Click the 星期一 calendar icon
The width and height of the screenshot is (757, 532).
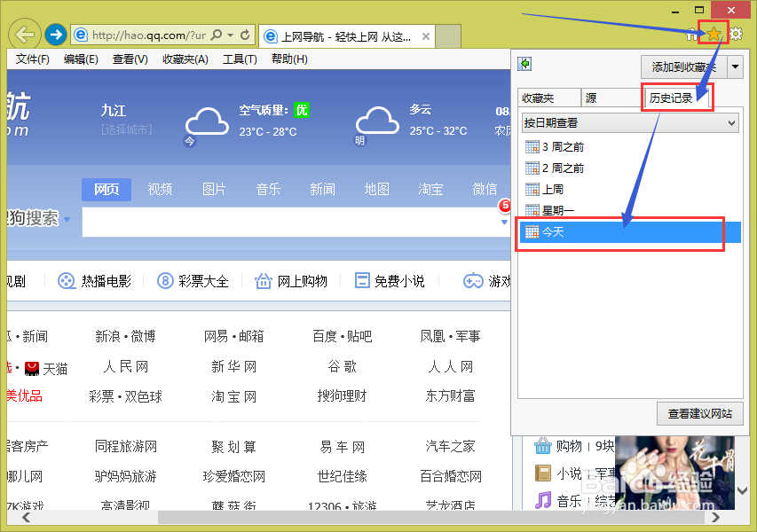[532, 210]
